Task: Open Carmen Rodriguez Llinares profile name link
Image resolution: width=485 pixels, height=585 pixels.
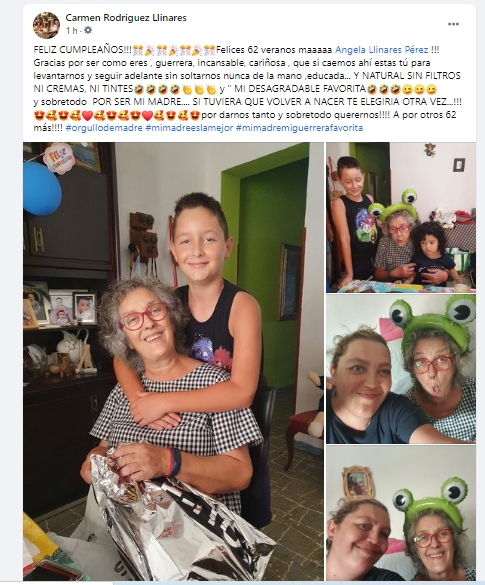Action: (x=126, y=18)
